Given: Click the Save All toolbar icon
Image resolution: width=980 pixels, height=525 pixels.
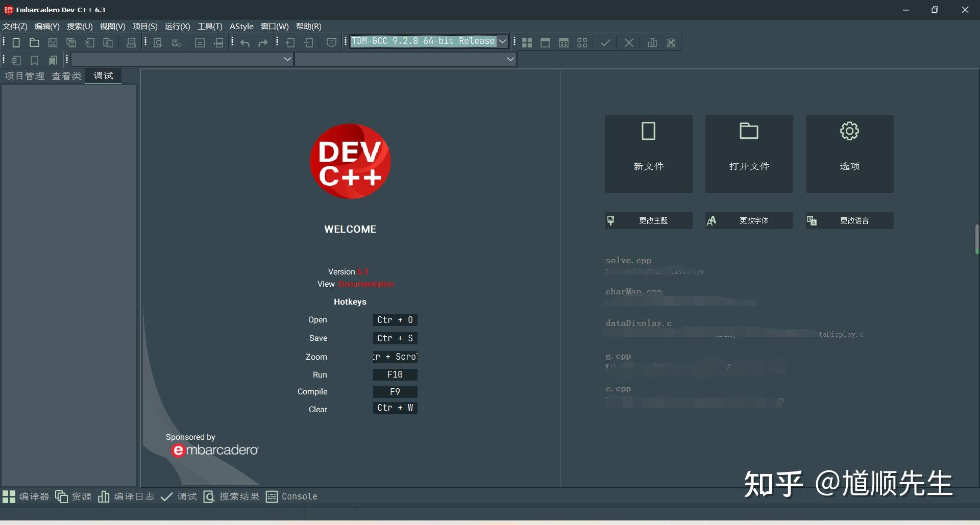Looking at the screenshot, I should 71,43.
